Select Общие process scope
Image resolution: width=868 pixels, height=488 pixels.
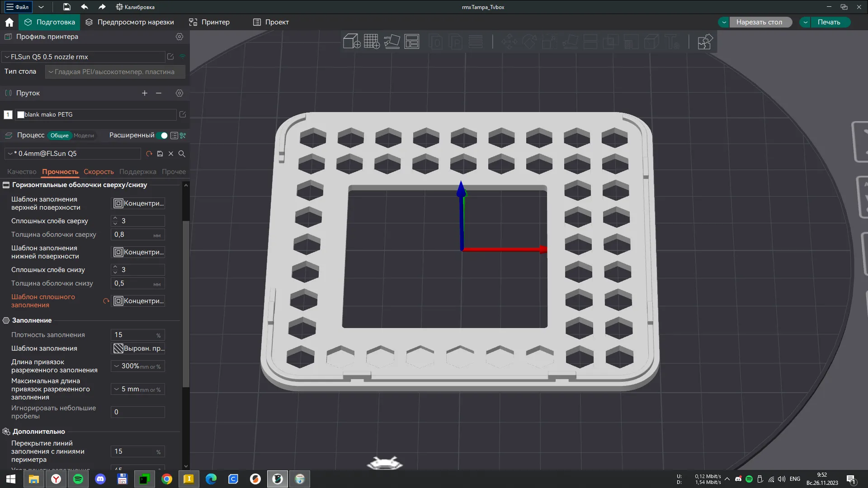[59, 136]
